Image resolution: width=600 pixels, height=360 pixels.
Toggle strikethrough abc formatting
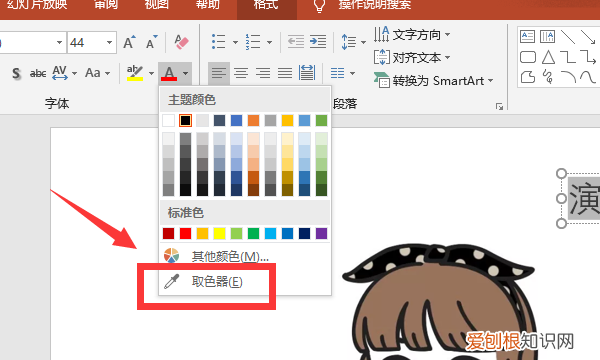[38, 73]
